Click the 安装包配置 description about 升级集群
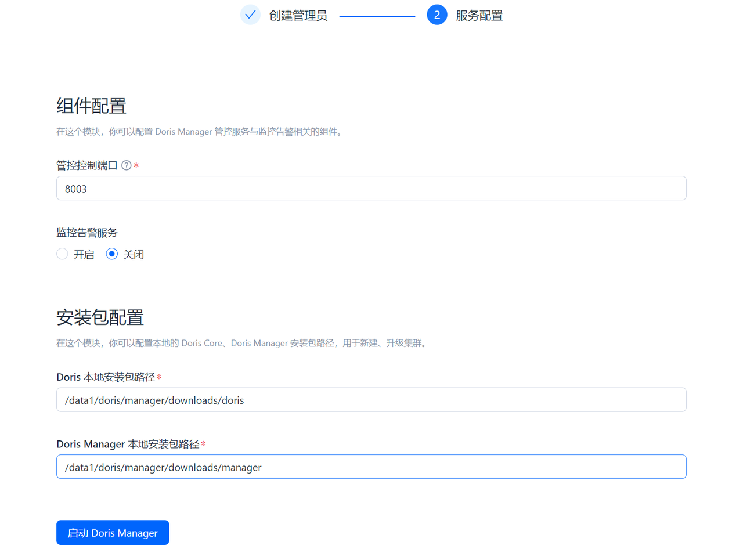The height and width of the screenshot is (560, 743). point(243,343)
